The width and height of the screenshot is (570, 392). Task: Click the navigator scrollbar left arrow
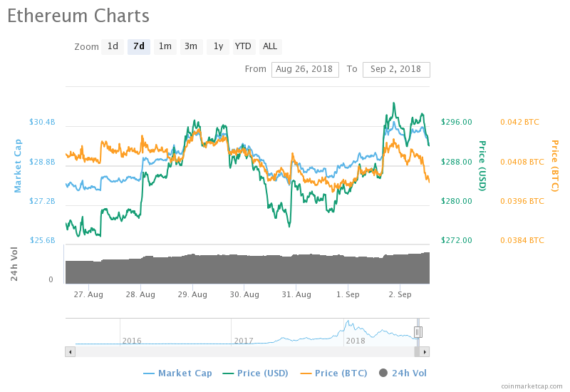coord(70,352)
